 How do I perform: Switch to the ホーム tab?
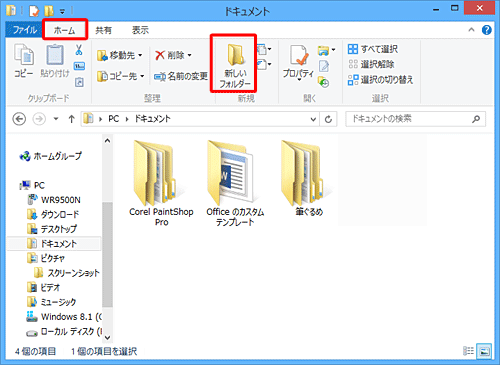[65, 30]
